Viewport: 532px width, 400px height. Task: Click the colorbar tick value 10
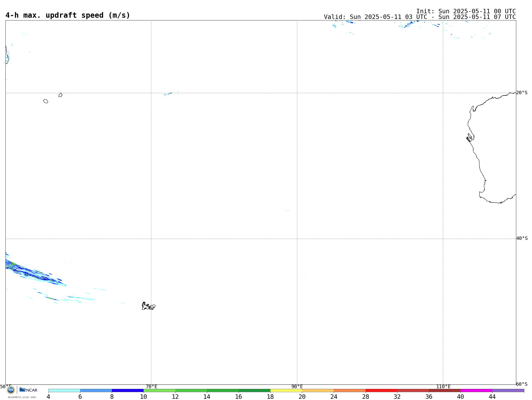[144, 397]
